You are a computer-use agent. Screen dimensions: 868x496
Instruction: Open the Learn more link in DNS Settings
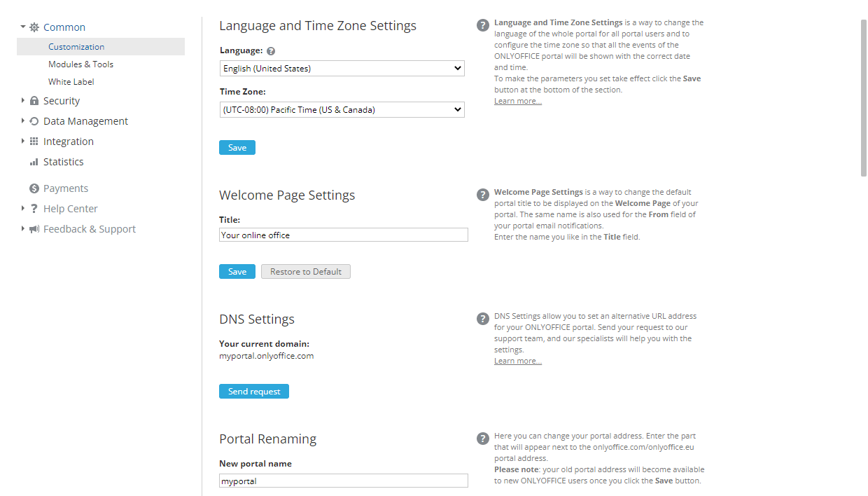517,360
